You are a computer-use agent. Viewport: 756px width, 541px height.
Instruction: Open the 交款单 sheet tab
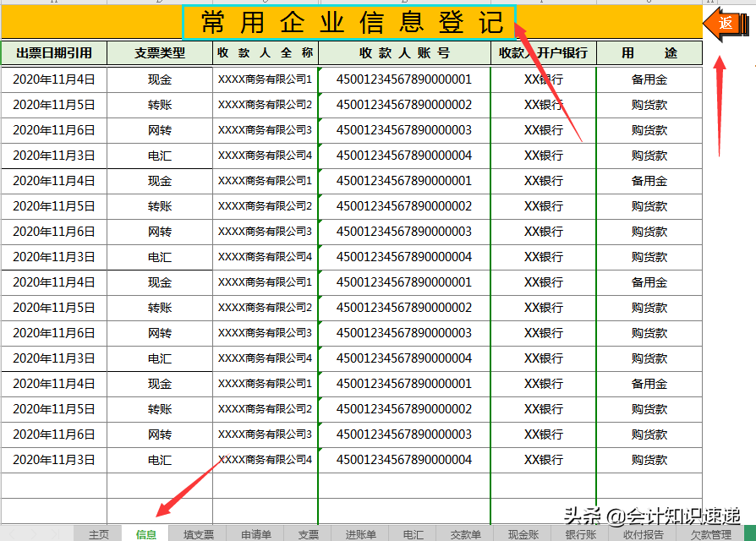pos(465,533)
